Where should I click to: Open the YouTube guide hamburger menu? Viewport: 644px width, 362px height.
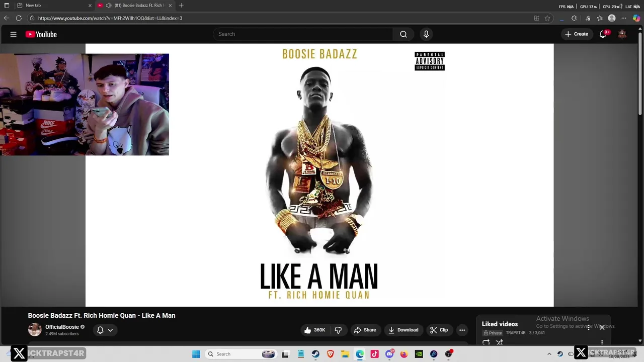[14, 34]
